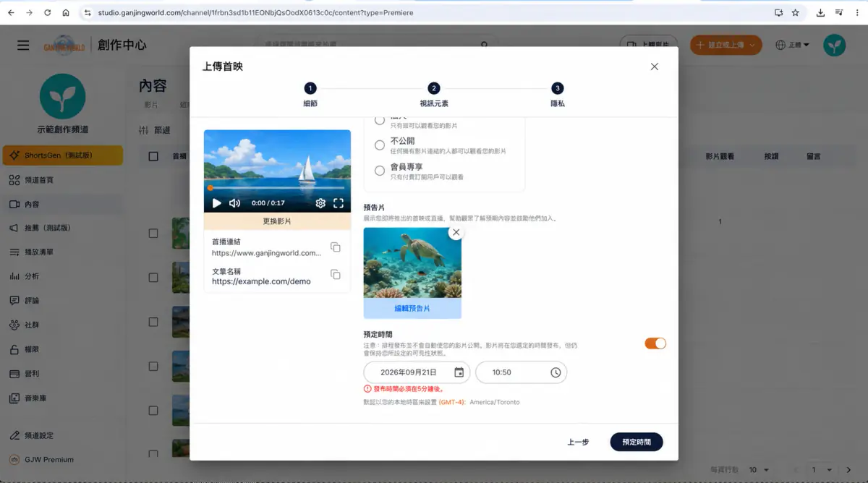Select the 會員專享 members-only radio option
868x483 pixels.
pos(380,171)
